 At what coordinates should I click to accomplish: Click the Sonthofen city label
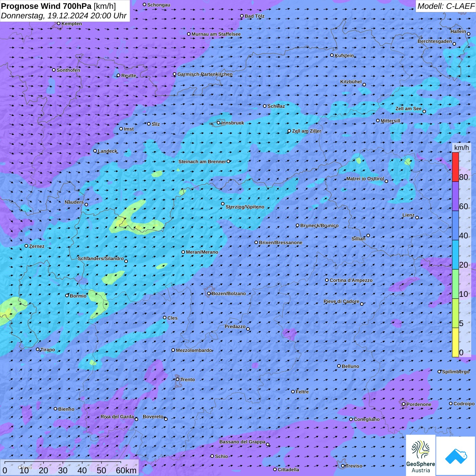click(68, 70)
